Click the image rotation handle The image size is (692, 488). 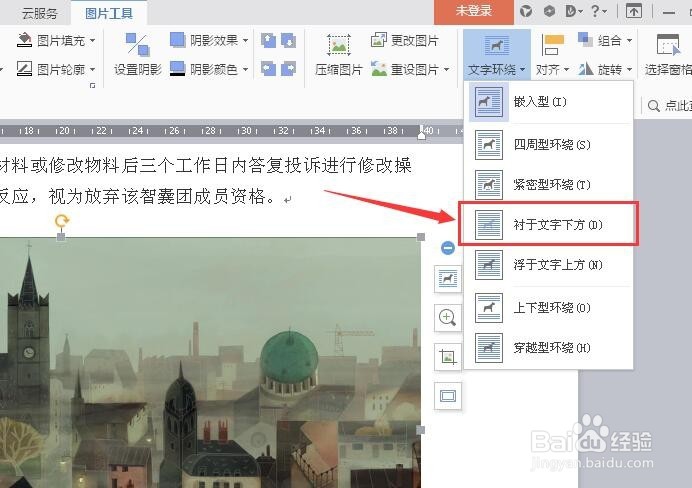click(x=62, y=221)
